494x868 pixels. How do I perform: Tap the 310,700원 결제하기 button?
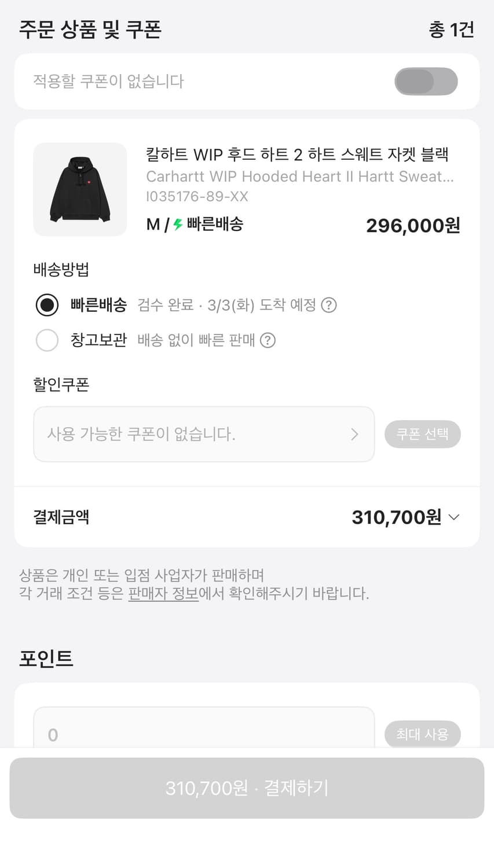(x=247, y=788)
